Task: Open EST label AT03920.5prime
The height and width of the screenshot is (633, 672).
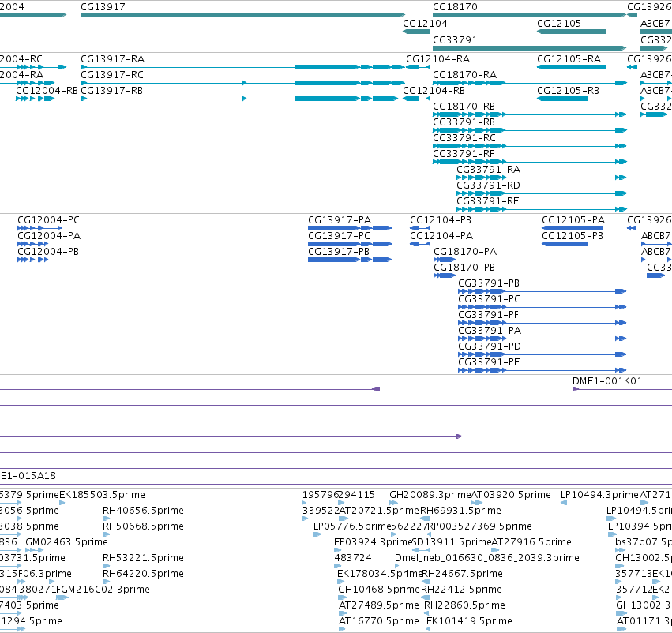Action: click(511, 495)
